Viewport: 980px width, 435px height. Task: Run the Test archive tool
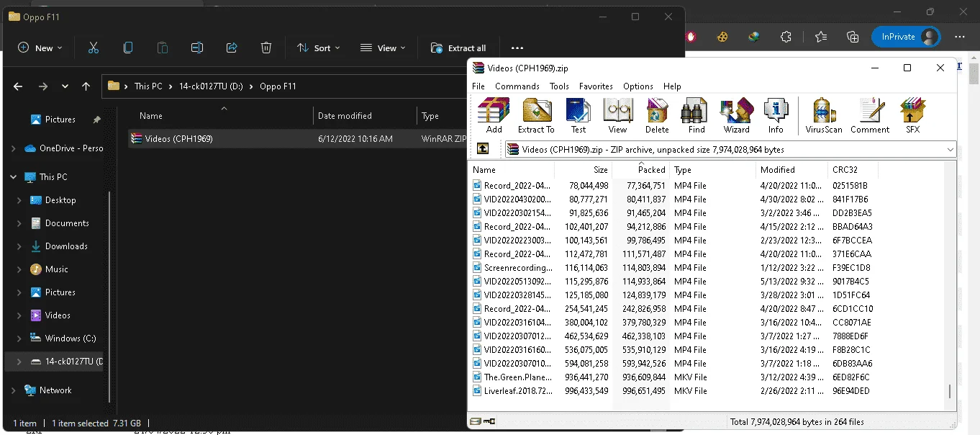click(579, 115)
